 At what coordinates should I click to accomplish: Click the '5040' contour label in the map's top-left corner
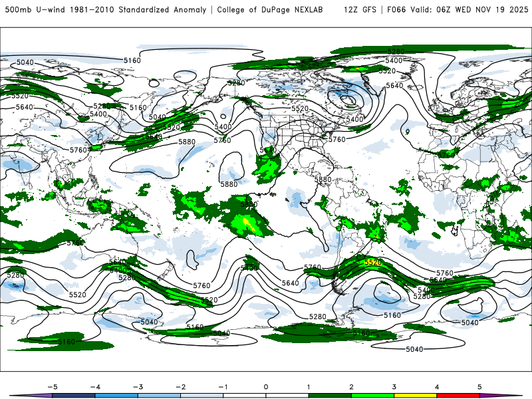click(x=25, y=62)
